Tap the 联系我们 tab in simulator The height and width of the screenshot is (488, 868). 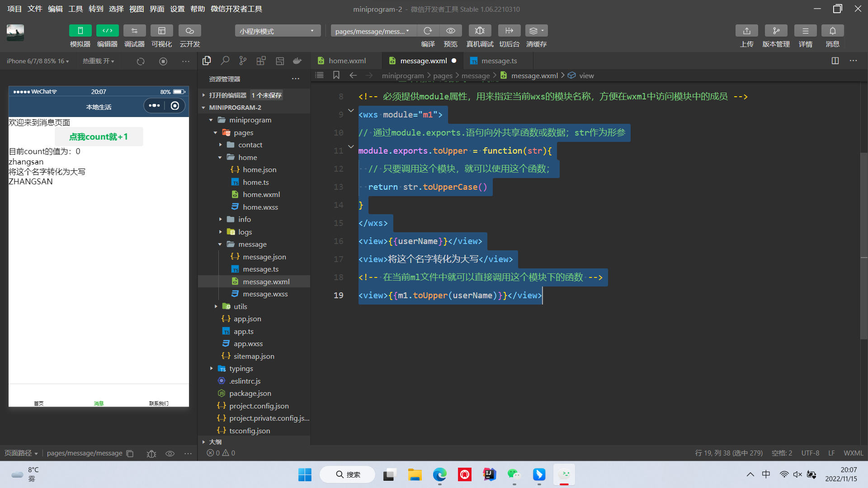[159, 403]
